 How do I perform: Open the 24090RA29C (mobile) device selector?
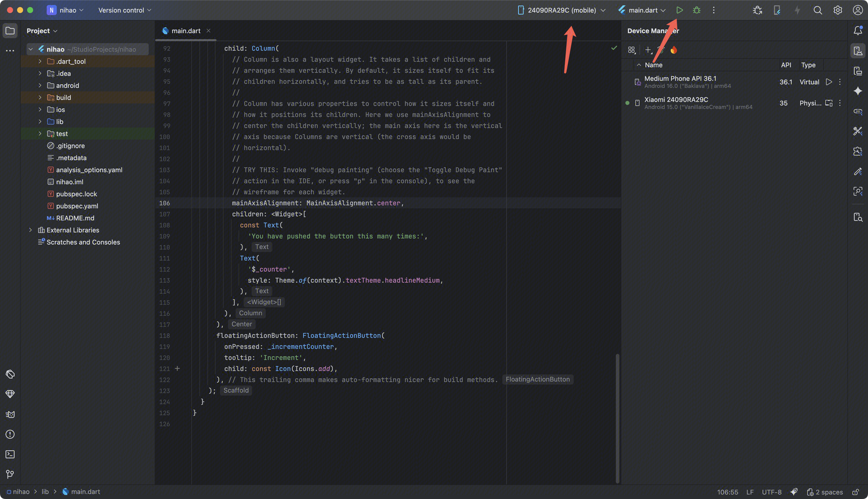(561, 10)
